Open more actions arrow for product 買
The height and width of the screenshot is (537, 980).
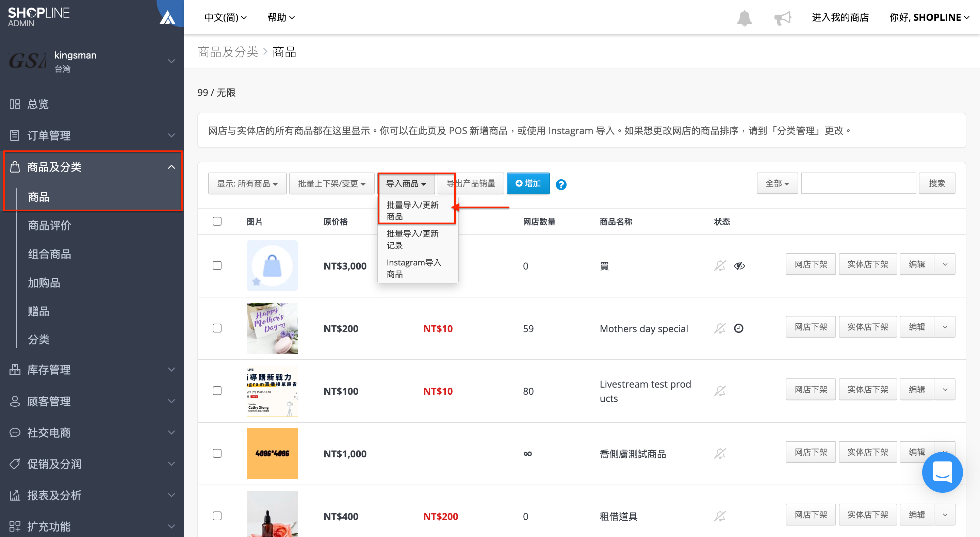point(945,264)
